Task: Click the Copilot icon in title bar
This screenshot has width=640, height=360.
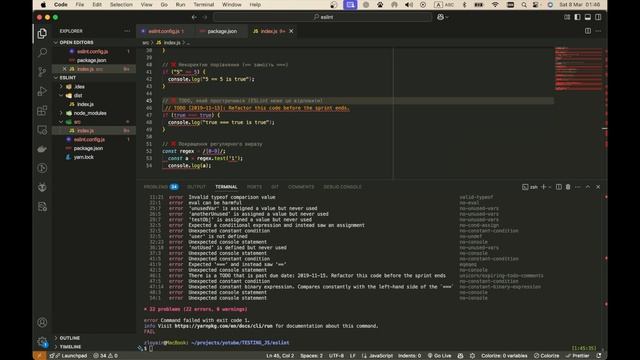Action: [440, 17]
